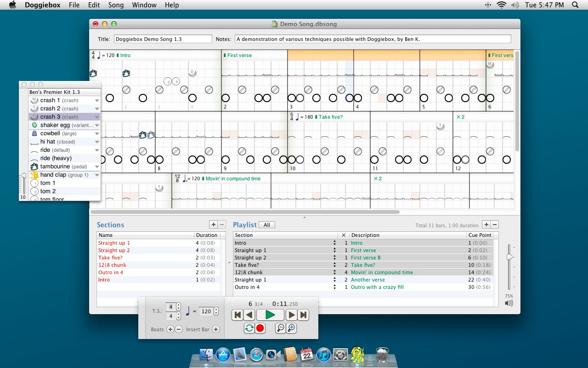Click the quarter note icon in transport panel
This screenshot has width=588, height=368.
coord(187,311)
